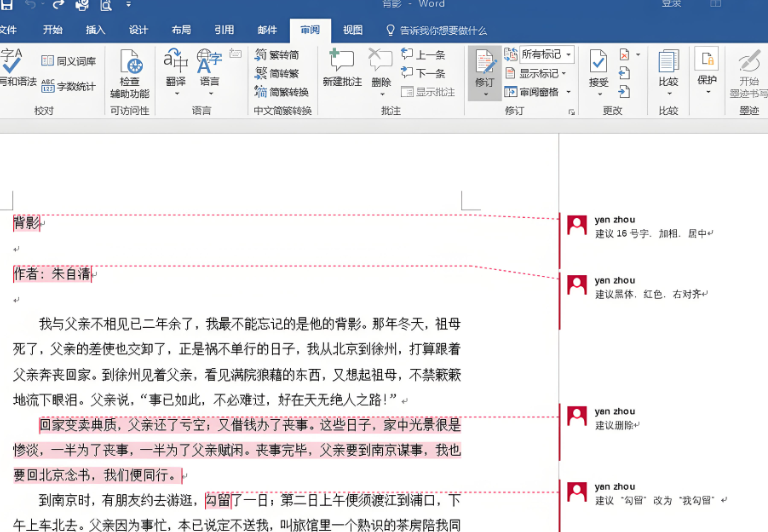
Task: Switch to the 视图 View tab
Action: click(x=353, y=30)
